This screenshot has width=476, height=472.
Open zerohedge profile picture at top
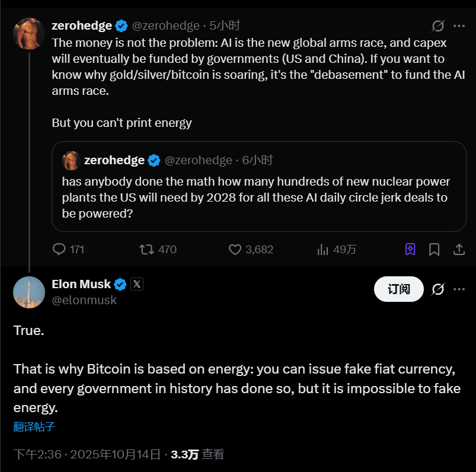pos(29,33)
